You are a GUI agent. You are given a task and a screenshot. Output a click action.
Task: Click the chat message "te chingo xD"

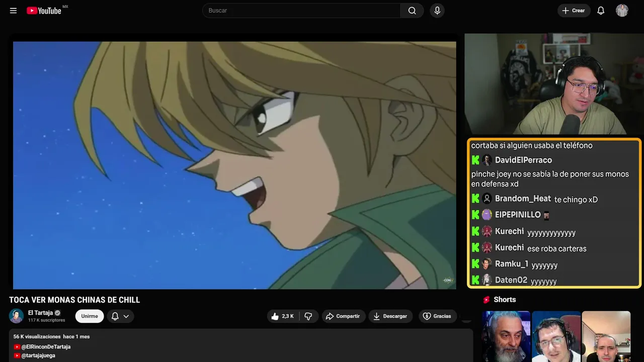click(576, 200)
